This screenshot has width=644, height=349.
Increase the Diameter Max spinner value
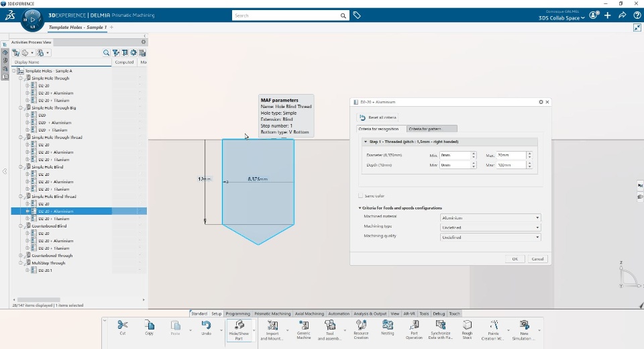[529, 153]
